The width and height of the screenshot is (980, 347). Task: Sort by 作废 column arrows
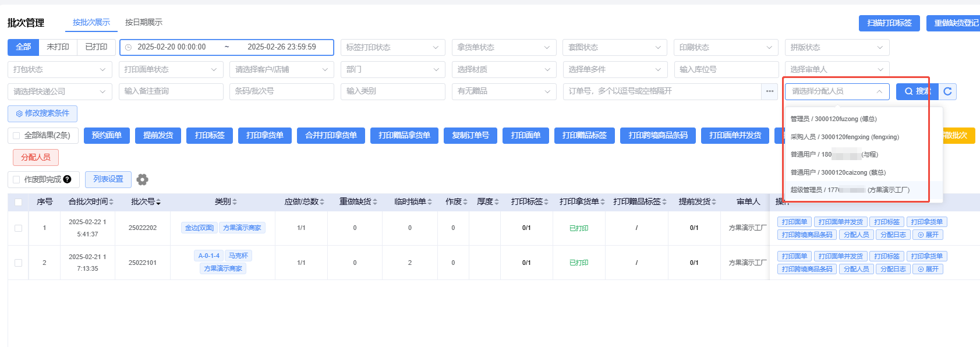coord(465,202)
